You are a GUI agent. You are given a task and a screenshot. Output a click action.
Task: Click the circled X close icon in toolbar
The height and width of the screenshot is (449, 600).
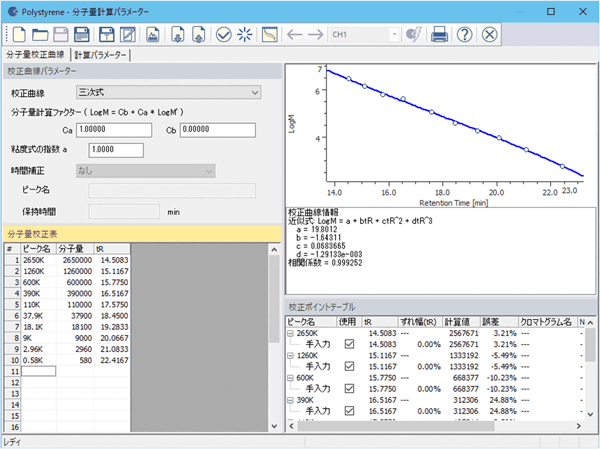click(x=489, y=35)
